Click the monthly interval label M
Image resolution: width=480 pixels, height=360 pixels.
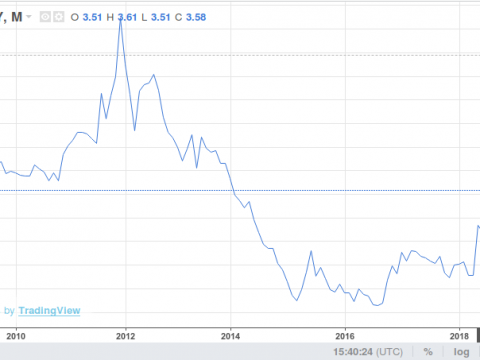click(17, 17)
